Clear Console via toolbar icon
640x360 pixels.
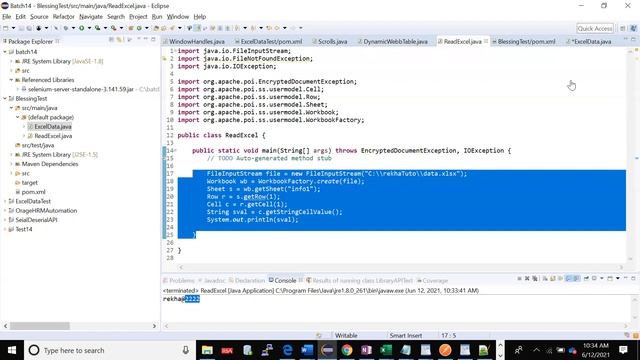pos(545,278)
